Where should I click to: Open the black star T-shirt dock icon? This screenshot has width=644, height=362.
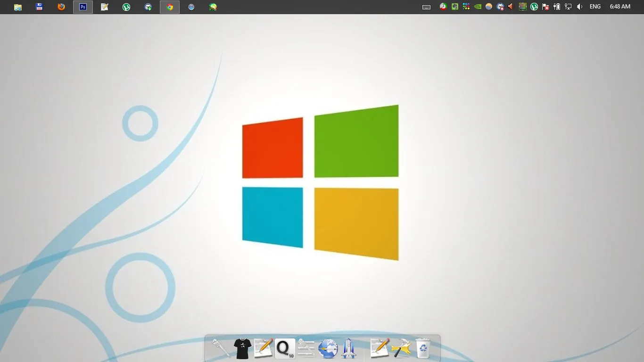point(242,348)
